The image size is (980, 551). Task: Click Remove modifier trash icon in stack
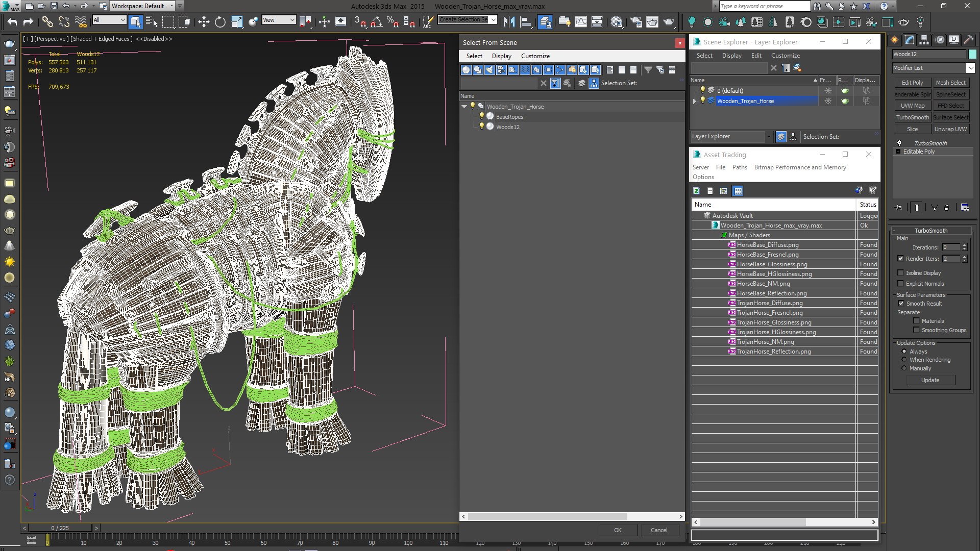(946, 208)
